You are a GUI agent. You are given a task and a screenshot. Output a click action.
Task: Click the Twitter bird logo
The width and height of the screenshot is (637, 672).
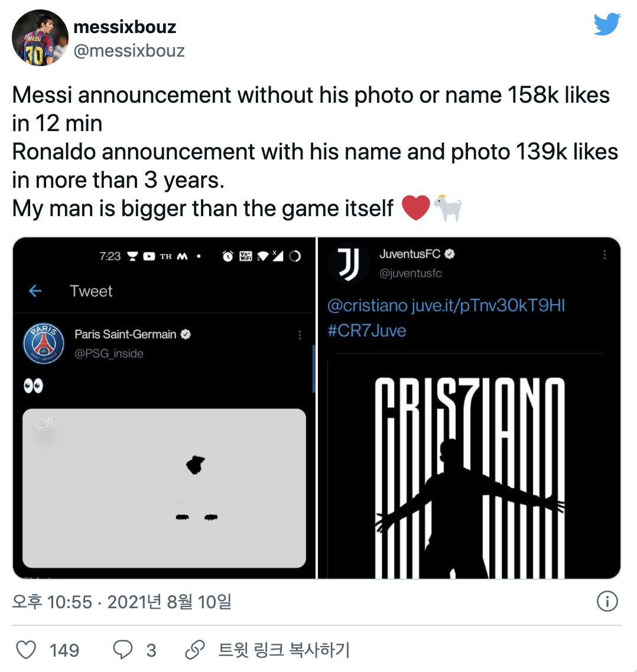[x=607, y=24]
